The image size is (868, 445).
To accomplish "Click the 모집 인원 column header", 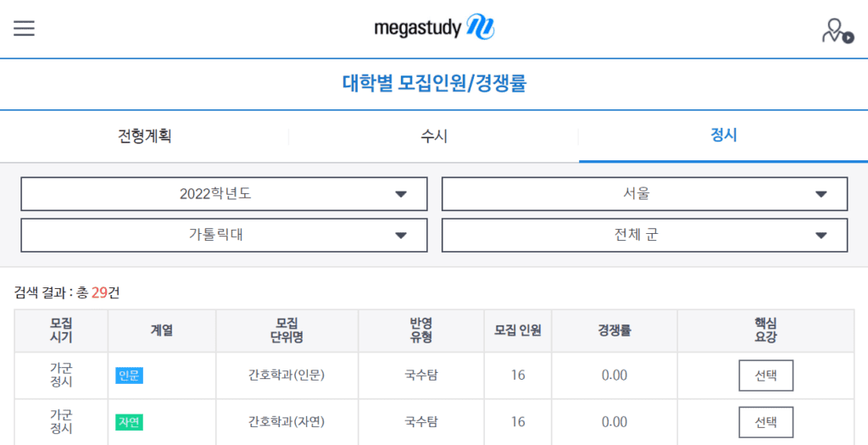I will (x=518, y=331).
